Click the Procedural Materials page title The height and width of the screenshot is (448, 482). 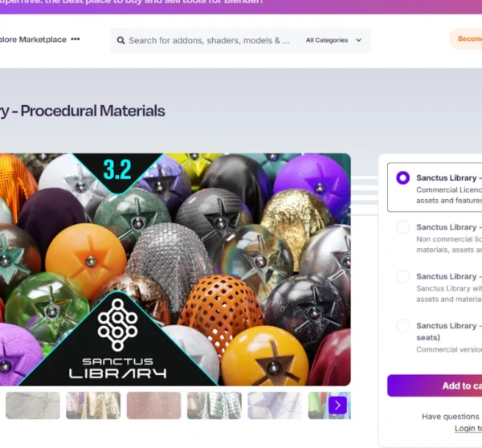83,111
